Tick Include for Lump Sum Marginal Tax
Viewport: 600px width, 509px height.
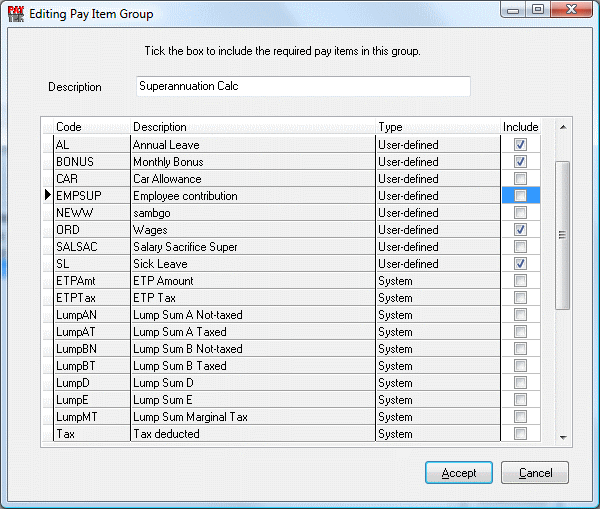tap(520, 416)
